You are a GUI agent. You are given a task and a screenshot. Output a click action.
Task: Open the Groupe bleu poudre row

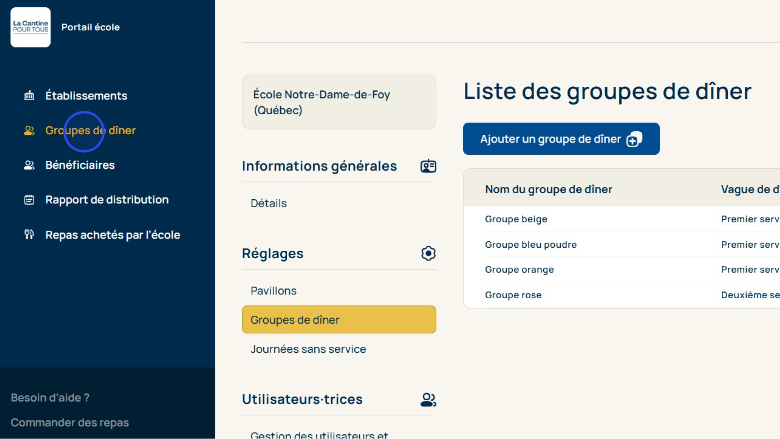(530, 245)
